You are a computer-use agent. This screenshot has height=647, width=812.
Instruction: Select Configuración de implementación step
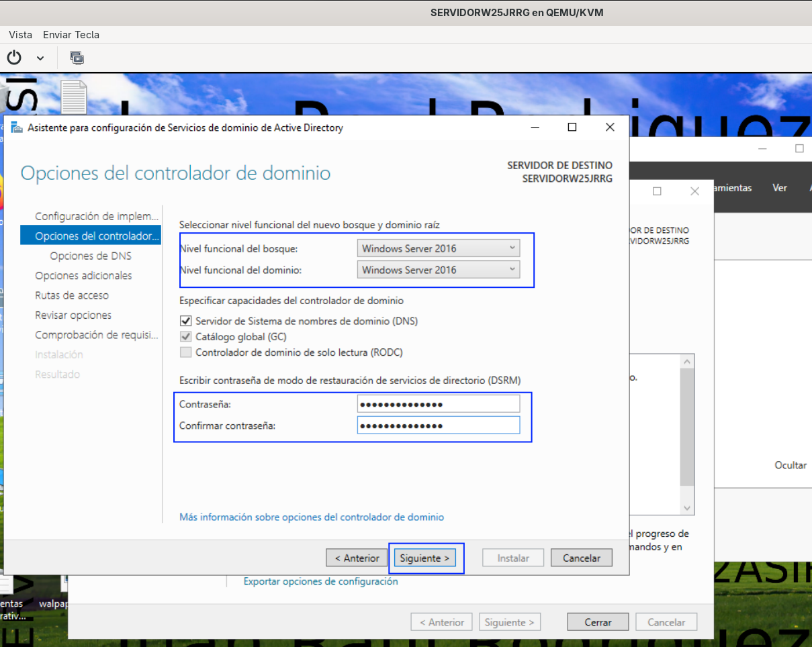(x=97, y=216)
